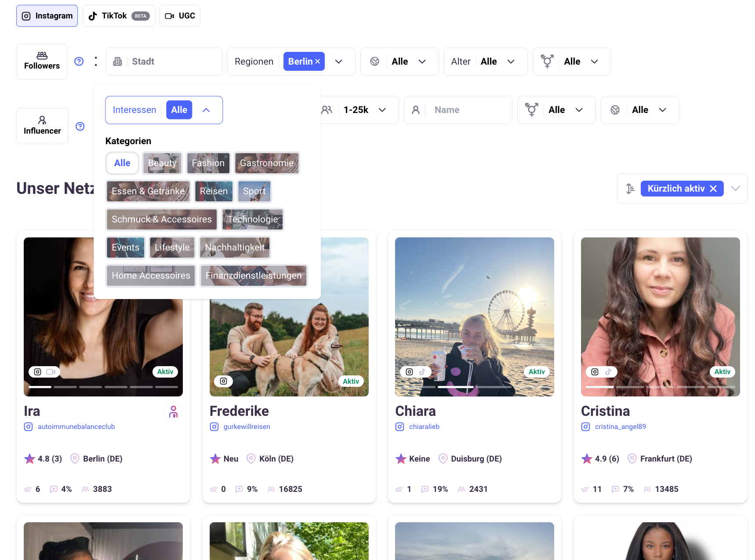This screenshot has width=755, height=560.
Task: Open the 1-25k follower range dropdown
Action: coord(359,110)
